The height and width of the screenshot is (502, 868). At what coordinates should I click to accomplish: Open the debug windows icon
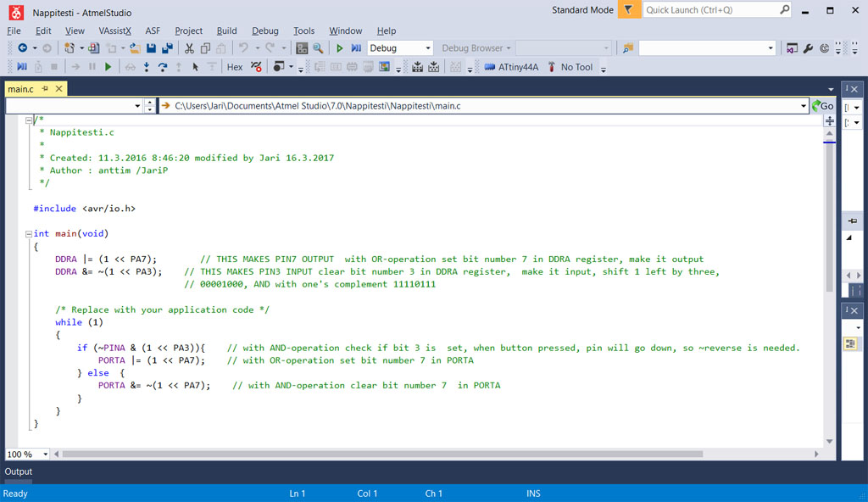click(x=278, y=67)
